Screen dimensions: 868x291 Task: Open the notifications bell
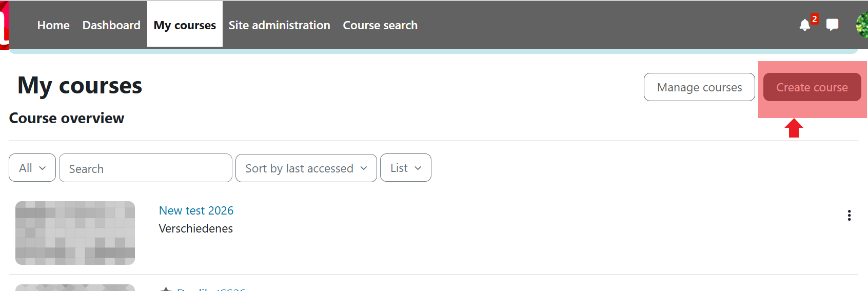click(x=804, y=25)
